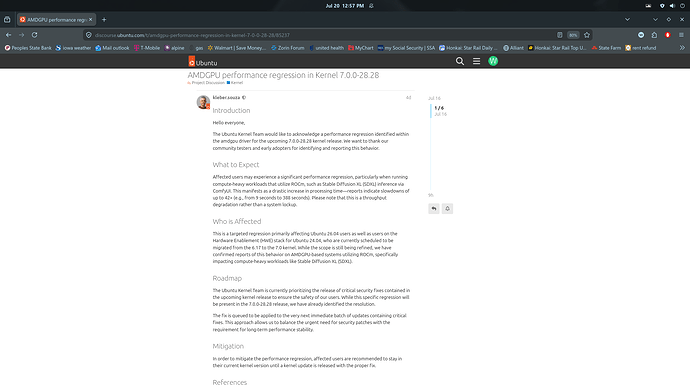
Task: Show site security info shield in address bar
Action: click(89, 35)
